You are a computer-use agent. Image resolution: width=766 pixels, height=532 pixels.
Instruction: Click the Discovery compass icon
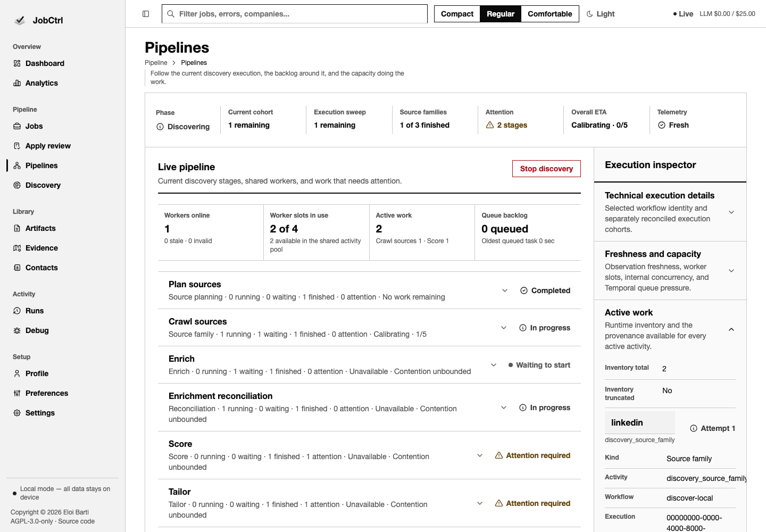17,185
